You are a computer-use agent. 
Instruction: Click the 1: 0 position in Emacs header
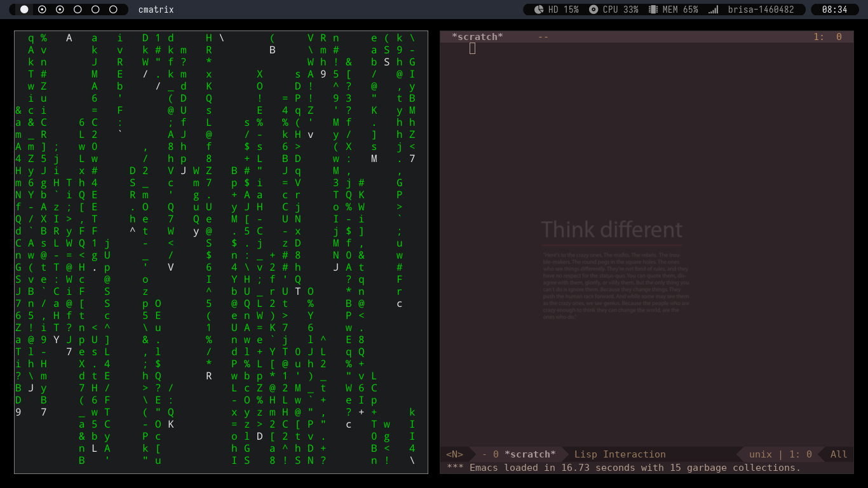pyautogui.click(x=827, y=37)
